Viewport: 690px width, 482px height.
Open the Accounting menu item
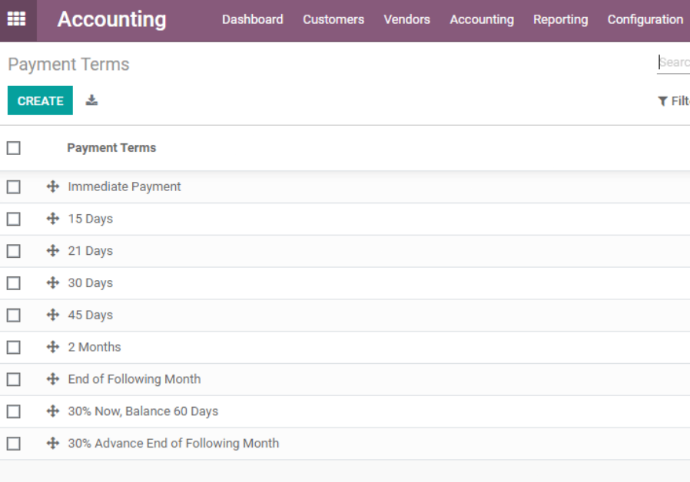[482, 19]
